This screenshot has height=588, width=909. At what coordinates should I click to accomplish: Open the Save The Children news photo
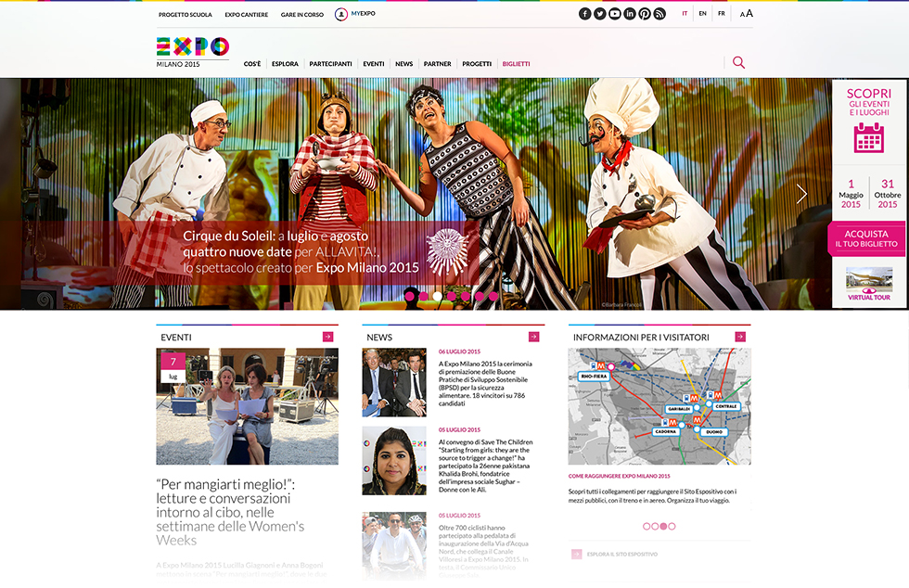394,460
